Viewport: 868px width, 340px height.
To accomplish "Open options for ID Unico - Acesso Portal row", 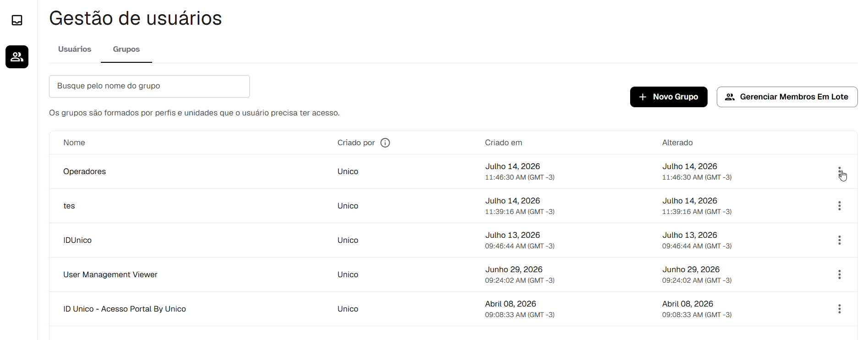I will pyautogui.click(x=839, y=309).
